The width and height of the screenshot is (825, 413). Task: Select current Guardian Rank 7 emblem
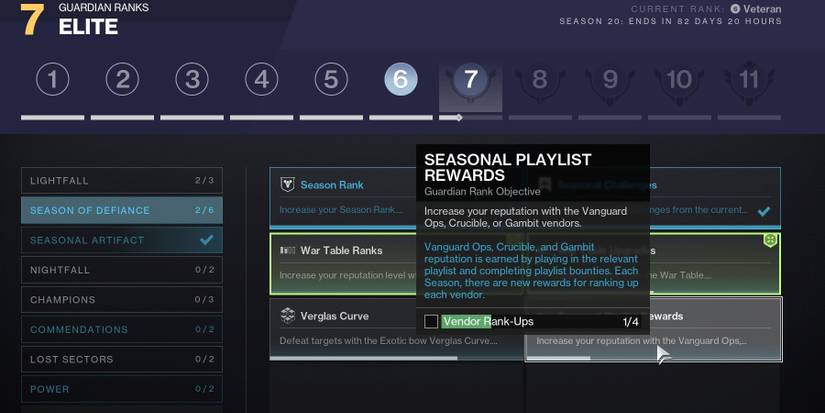click(470, 80)
